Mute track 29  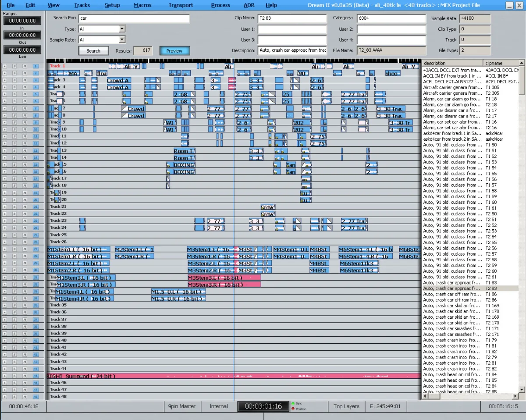[x=25, y=263]
